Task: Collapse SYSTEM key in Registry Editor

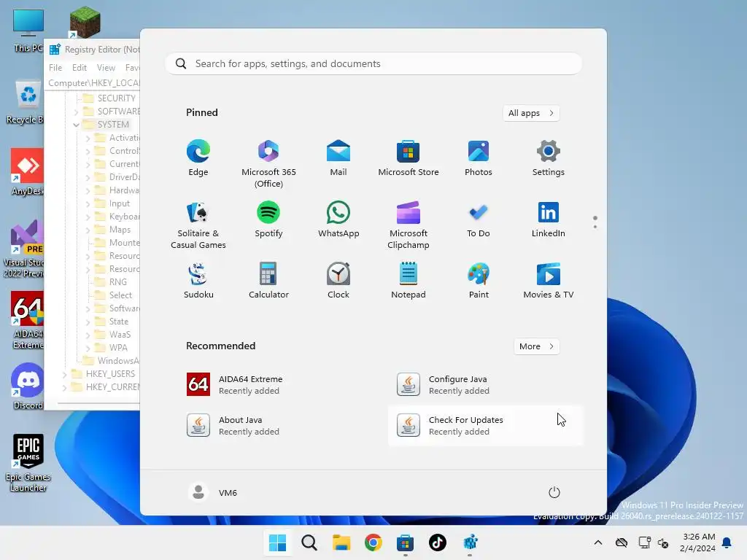Action: click(x=76, y=125)
